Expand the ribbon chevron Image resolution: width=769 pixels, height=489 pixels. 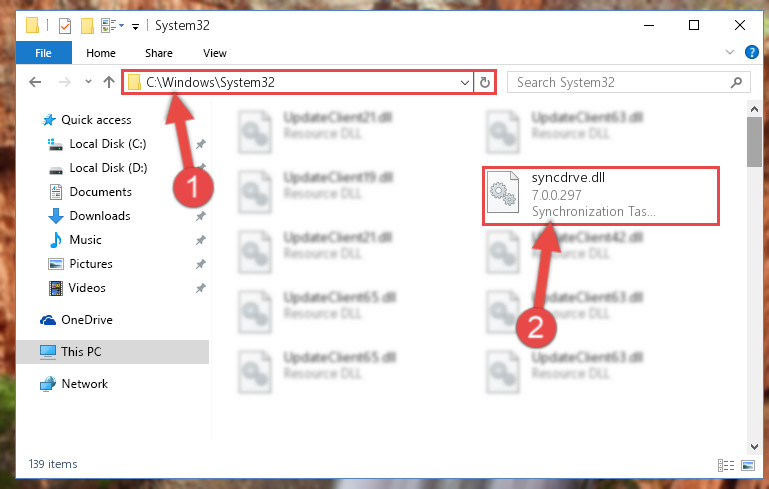click(730, 52)
